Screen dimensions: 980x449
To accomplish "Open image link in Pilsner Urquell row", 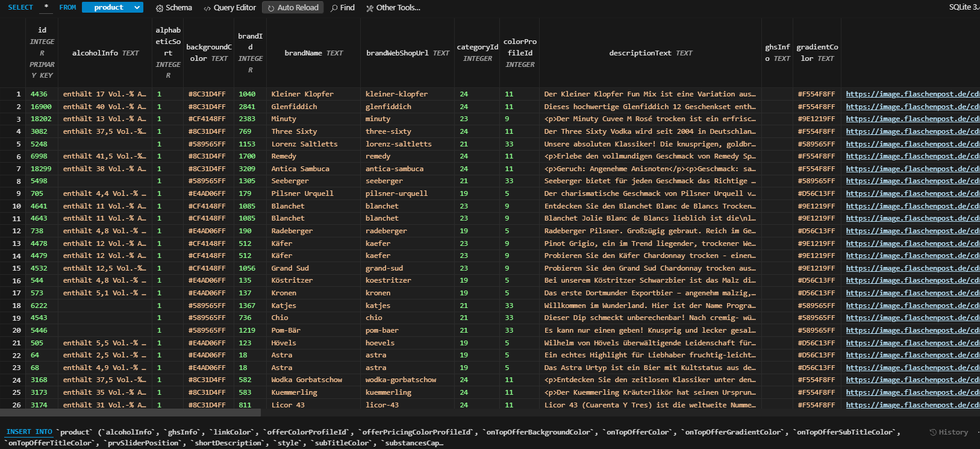I will [x=913, y=193].
